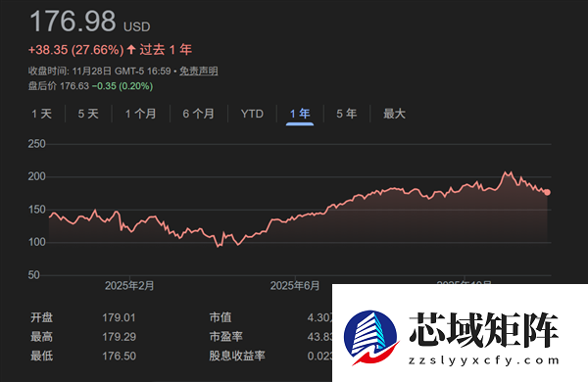Click the 150 y-axis label
The width and height of the screenshot is (588, 382).
point(37,210)
